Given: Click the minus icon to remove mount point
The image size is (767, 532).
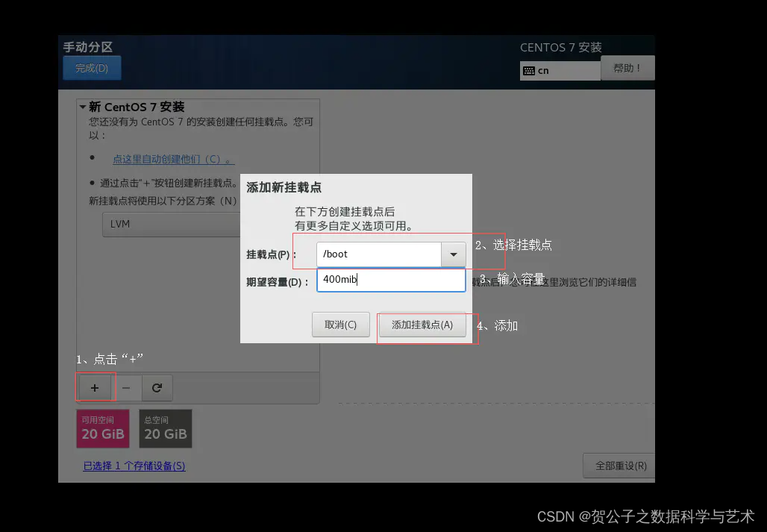Looking at the screenshot, I should [126, 388].
